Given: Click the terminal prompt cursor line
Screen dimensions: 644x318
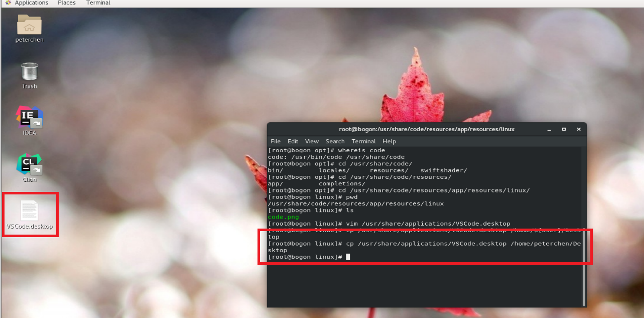Looking at the screenshot, I should (x=309, y=257).
